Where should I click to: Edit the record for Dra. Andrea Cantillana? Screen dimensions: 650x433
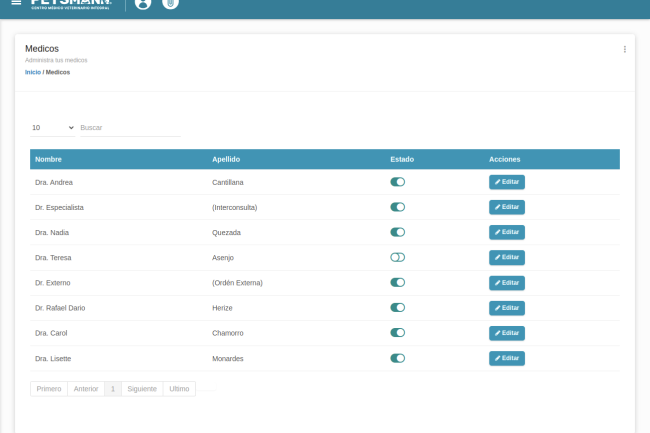click(x=506, y=182)
